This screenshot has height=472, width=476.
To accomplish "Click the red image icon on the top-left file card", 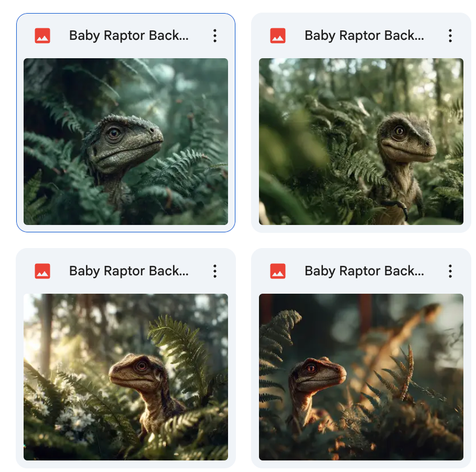I will tap(42, 36).
